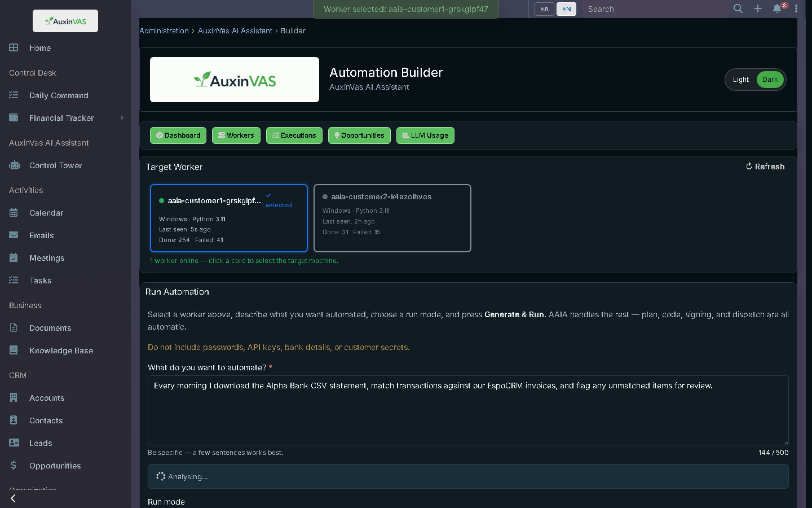Click the Documents file icon
This screenshot has width=812, height=508.
click(x=14, y=328)
